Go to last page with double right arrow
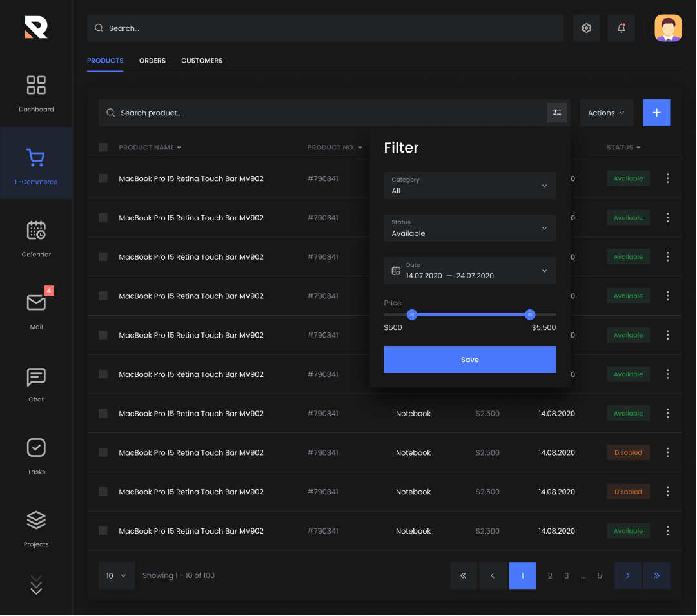The image size is (697, 616). pos(656,575)
